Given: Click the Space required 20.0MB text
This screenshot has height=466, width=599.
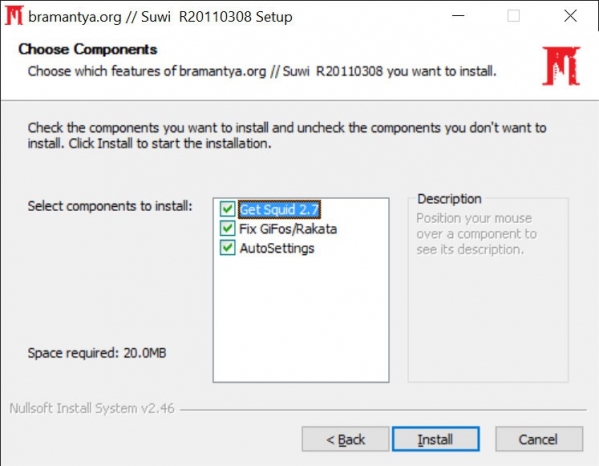Looking at the screenshot, I should [x=97, y=353].
